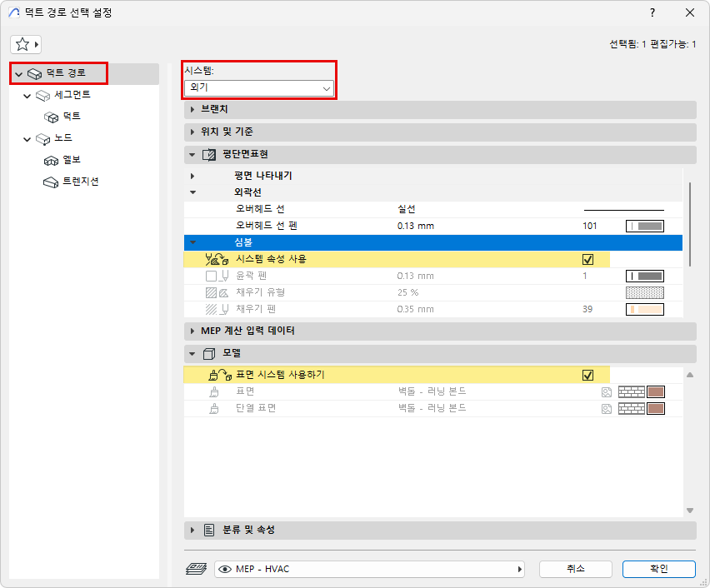Click the 윤곽 펜 row icon

point(217,277)
